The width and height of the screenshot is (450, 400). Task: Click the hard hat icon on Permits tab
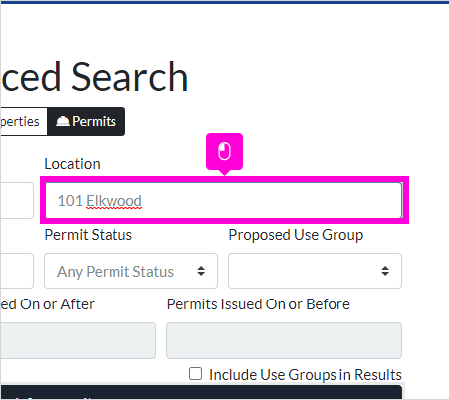point(63,121)
